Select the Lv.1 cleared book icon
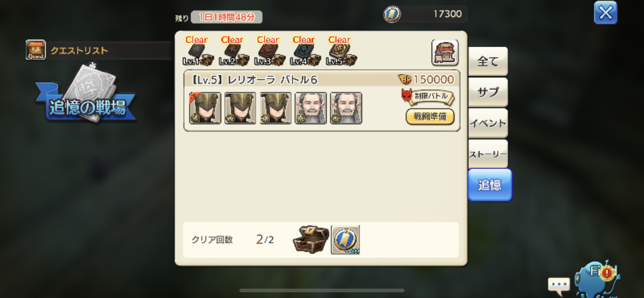The width and height of the screenshot is (644, 298). coord(197,52)
